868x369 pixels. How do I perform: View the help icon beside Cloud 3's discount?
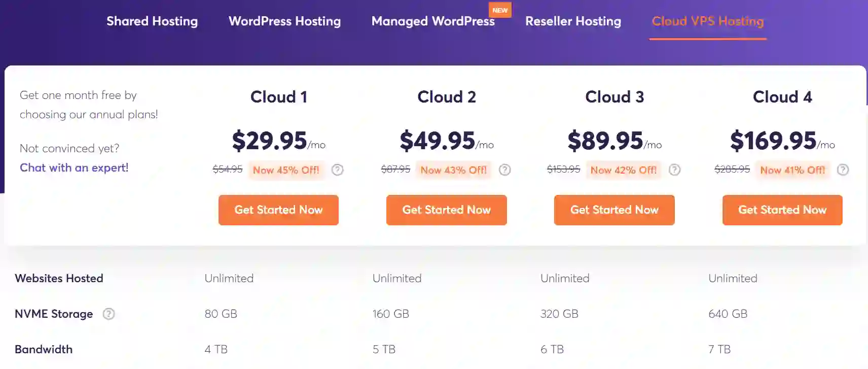pyautogui.click(x=675, y=170)
